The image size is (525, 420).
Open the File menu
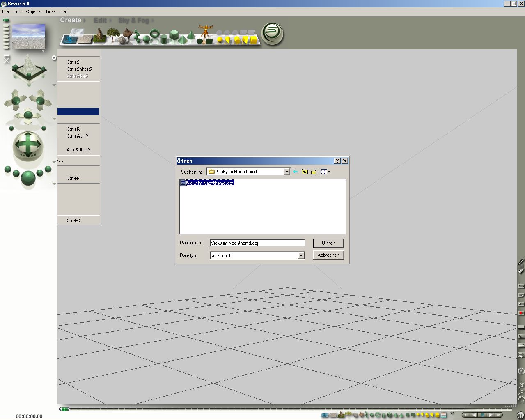pyautogui.click(x=5, y=11)
